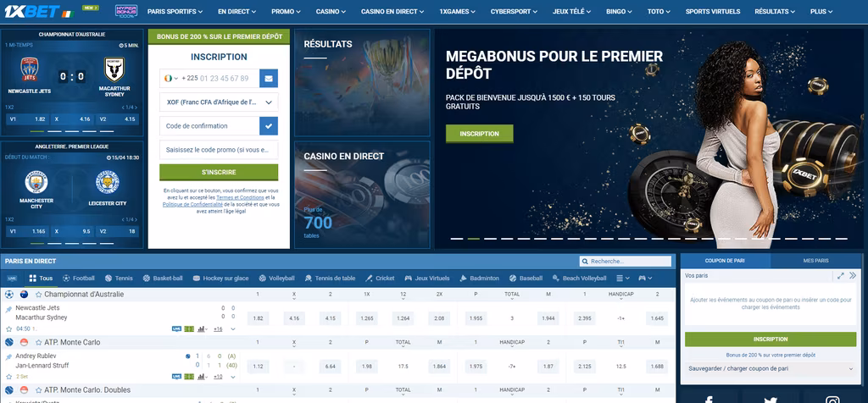Image resolution: width=868 pixels, height=403 pixels.
Task: Favorite Championnat d'Australie league with star
Action: coord(39,295)
